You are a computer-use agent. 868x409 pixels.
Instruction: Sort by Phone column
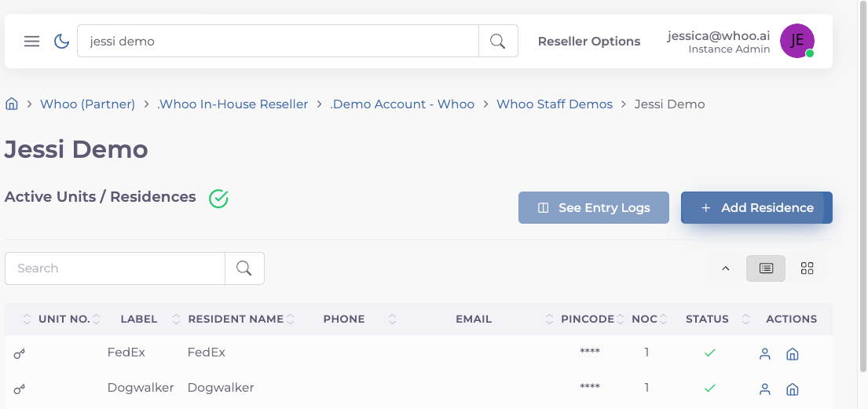coord(344,319)
